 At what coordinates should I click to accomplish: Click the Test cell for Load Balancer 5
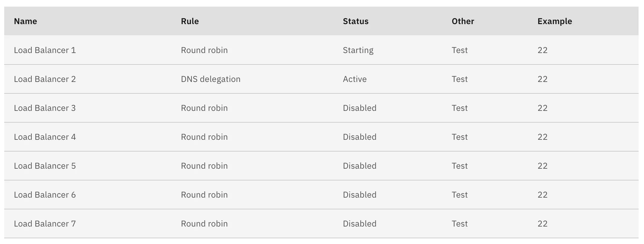click(459, 166)
